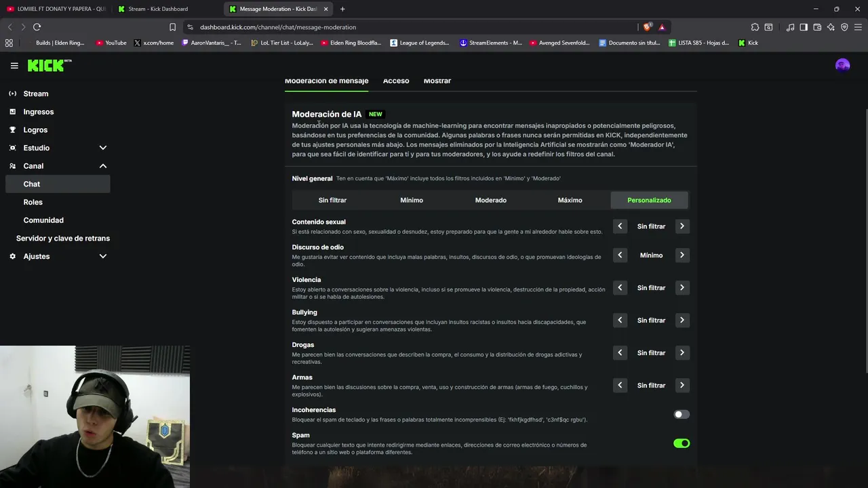The image size is (868, 488).
Task: Click the Logros trophy icon
Action: point(13,129)
